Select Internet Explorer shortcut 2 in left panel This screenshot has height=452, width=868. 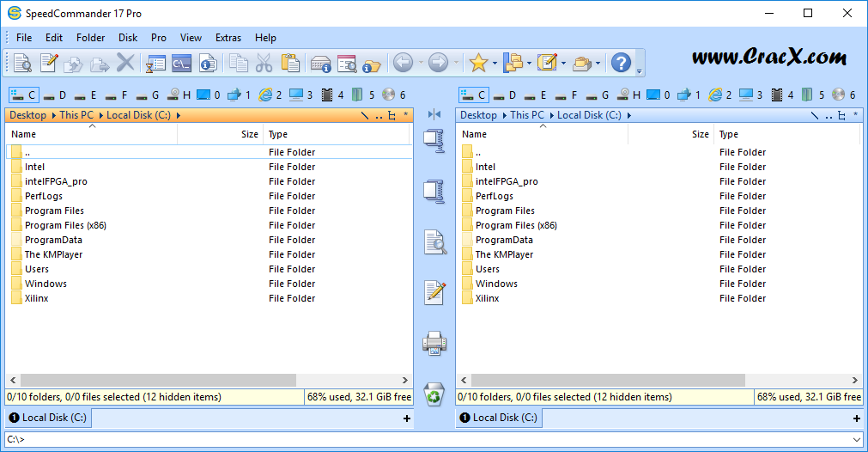point(270,95)
